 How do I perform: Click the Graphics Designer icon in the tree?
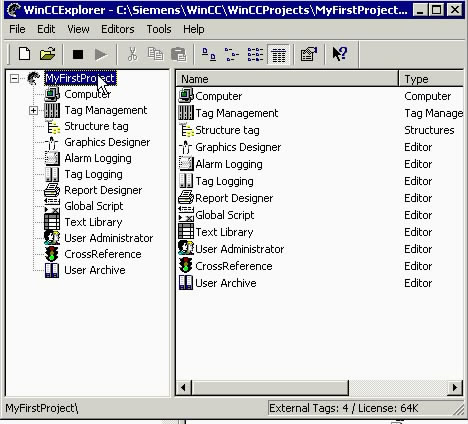[x=52, y=142]
